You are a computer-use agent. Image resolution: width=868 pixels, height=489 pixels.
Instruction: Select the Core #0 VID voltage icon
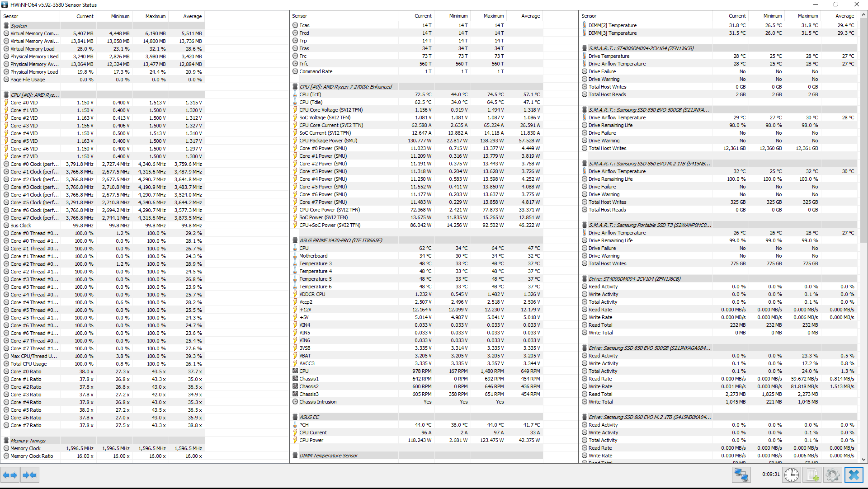(x=6, y=103)
